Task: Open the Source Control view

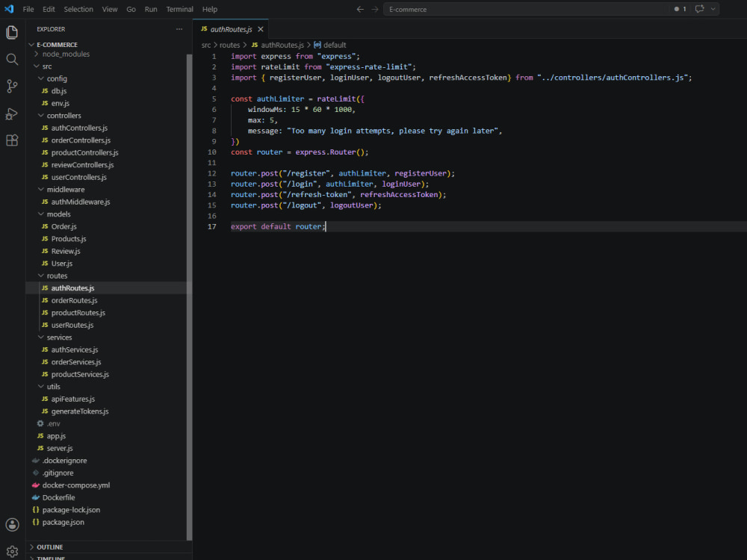Action: pyautogui.click(x=12, y=86)
